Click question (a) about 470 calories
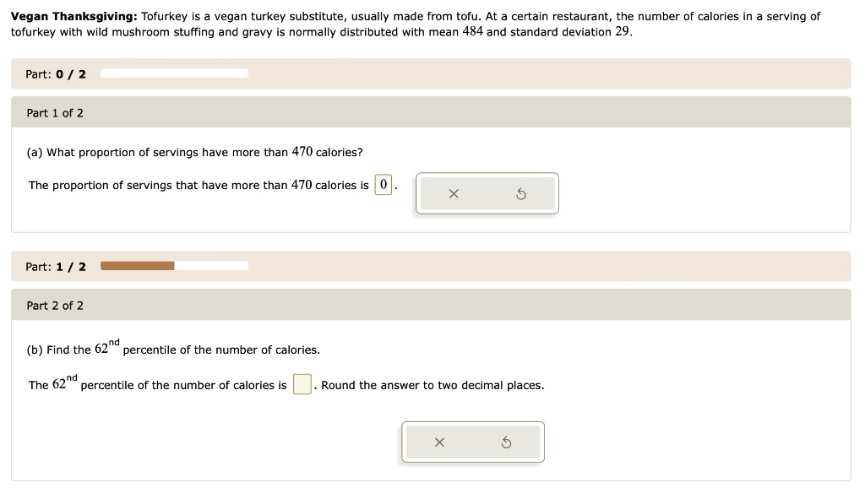 click(194, 153)
